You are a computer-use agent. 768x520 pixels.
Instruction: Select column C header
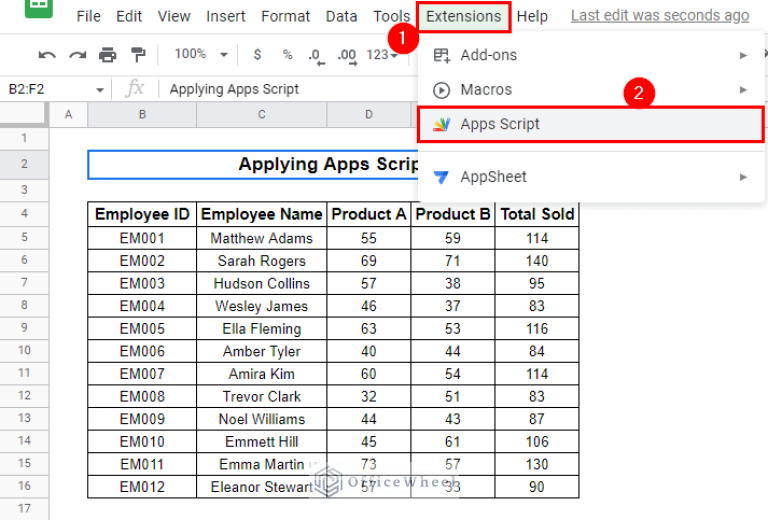(x=262, y=115)
